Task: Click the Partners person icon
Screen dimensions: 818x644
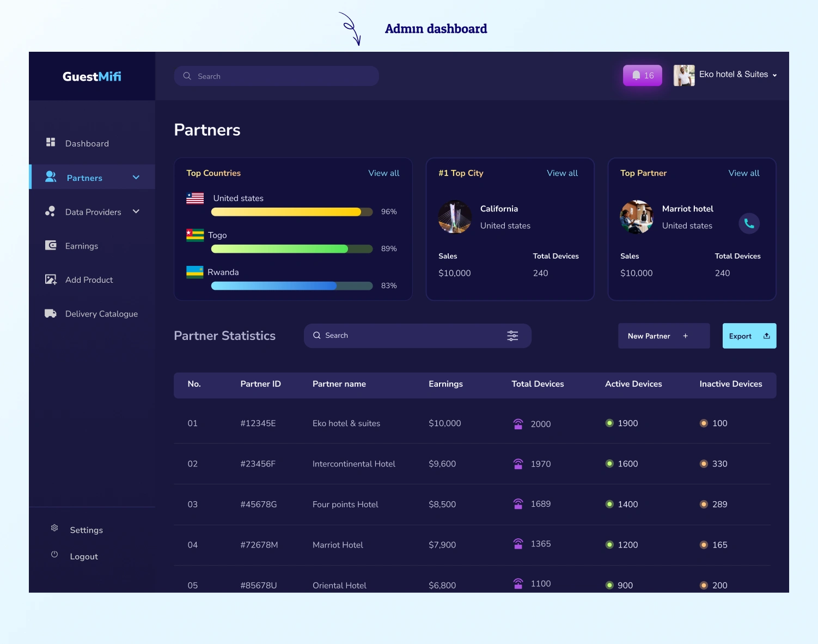Action: (x=51, y=177)
